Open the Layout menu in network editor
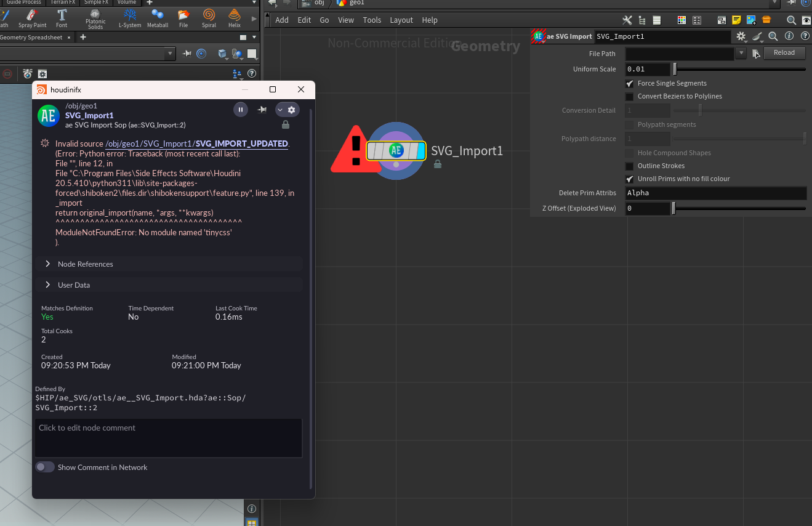Screen dimensions: 812x526 point(401,20)
